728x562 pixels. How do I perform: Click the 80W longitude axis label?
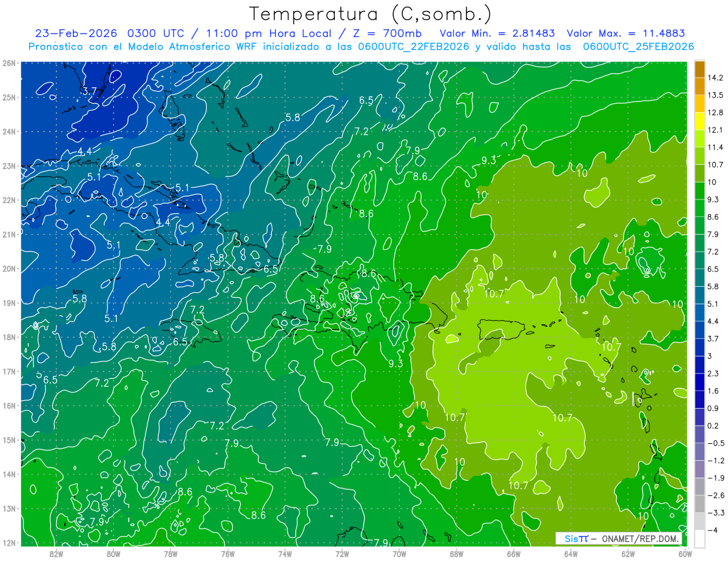pos(113,554)
